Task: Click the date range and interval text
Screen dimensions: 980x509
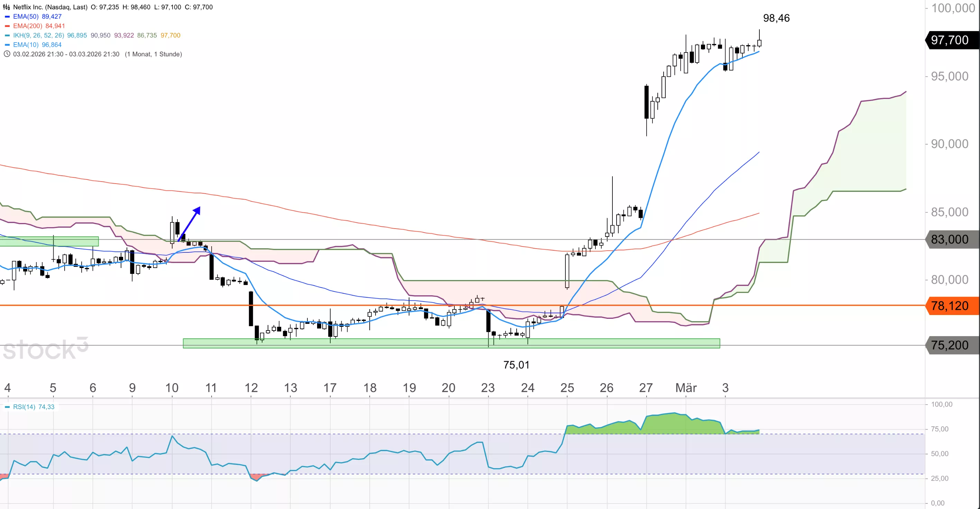Action: tap(98, 54)
